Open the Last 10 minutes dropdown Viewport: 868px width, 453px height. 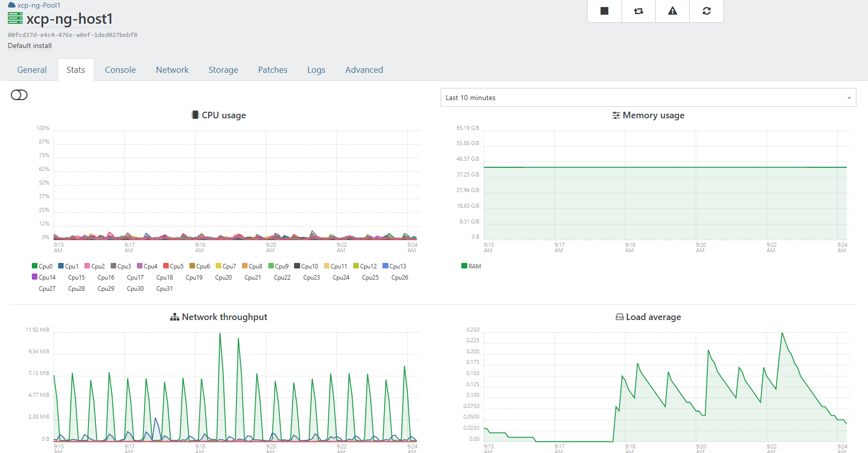point(642,98)
